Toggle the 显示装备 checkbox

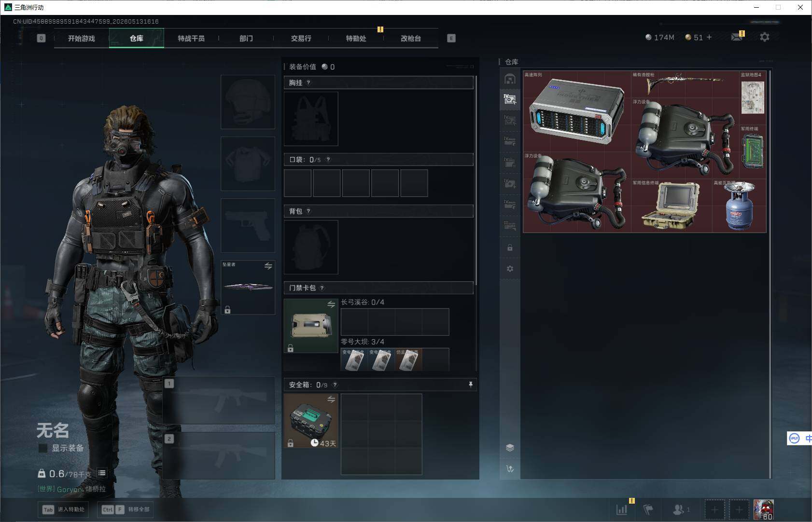click(x=43, y=448)
